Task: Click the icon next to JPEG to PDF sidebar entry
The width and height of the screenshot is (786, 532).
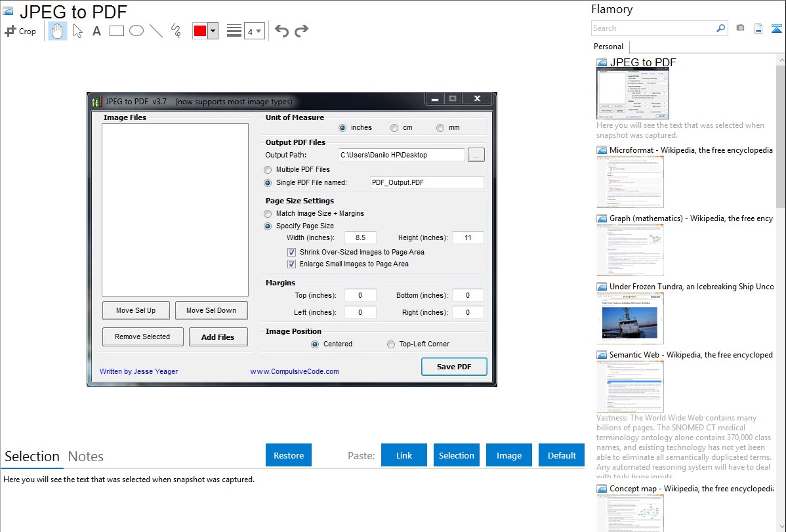Action: click(602, 62)
